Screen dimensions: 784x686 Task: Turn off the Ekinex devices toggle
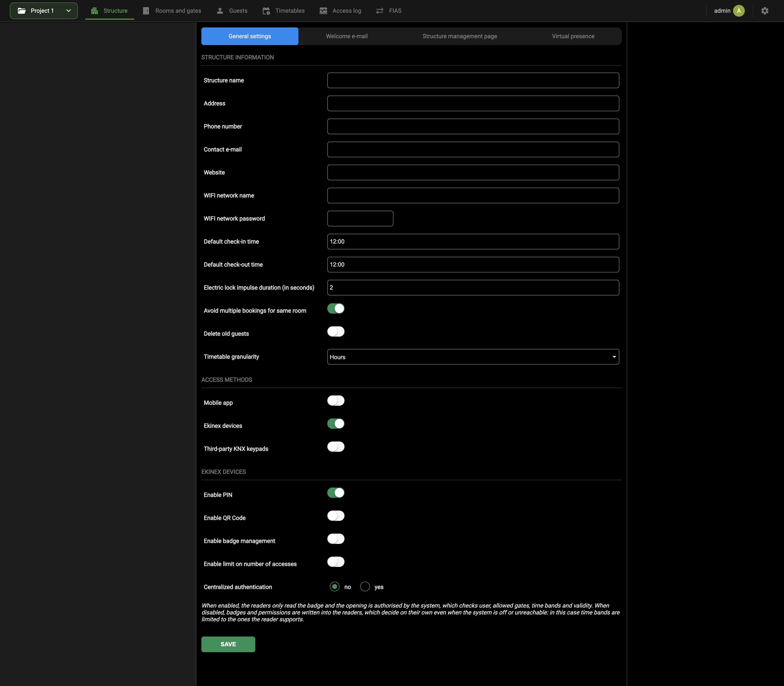[336, 424]
